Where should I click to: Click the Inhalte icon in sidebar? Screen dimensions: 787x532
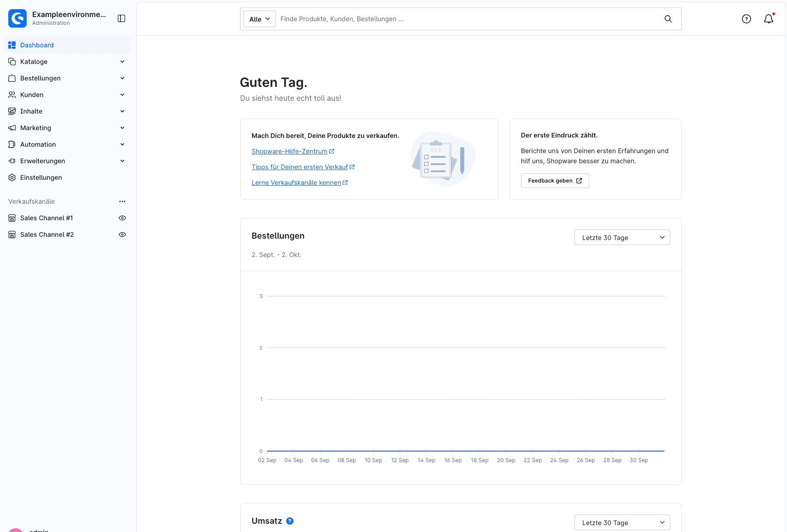(x=12, y=111)
